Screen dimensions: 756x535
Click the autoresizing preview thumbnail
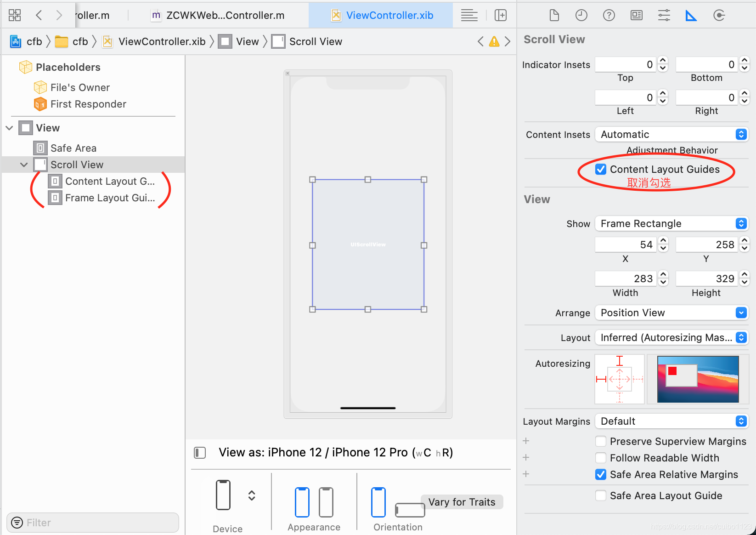pos(698,379)
